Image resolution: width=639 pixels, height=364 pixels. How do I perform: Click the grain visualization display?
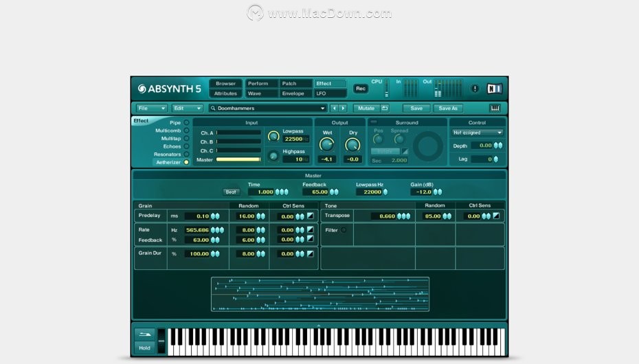click(320, 295)
